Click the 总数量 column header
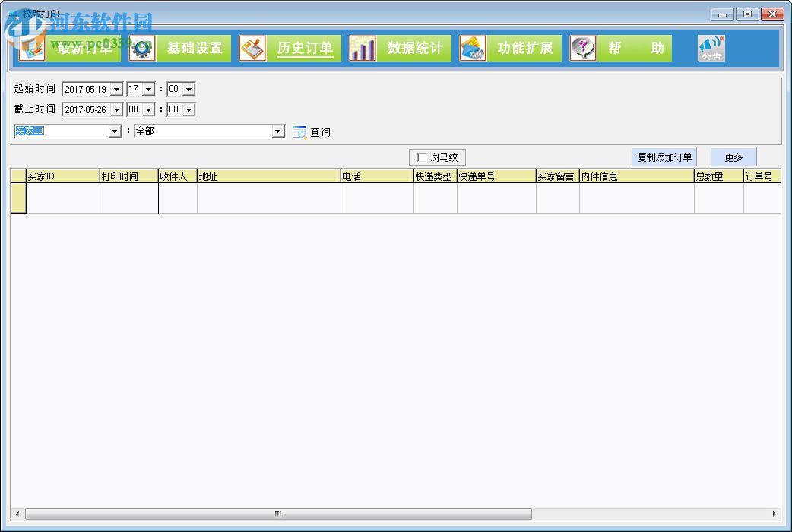Viewport: 792px width, 532px height. [x=719, y=176]
